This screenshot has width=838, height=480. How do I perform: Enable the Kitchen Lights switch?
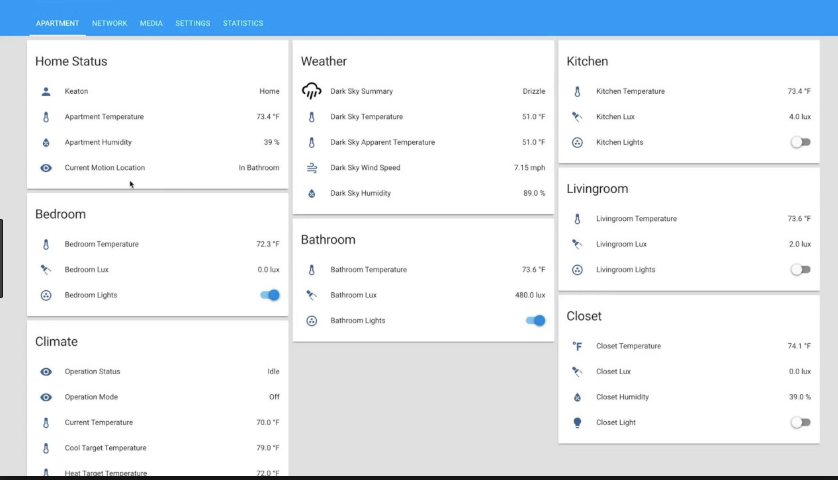801,142
